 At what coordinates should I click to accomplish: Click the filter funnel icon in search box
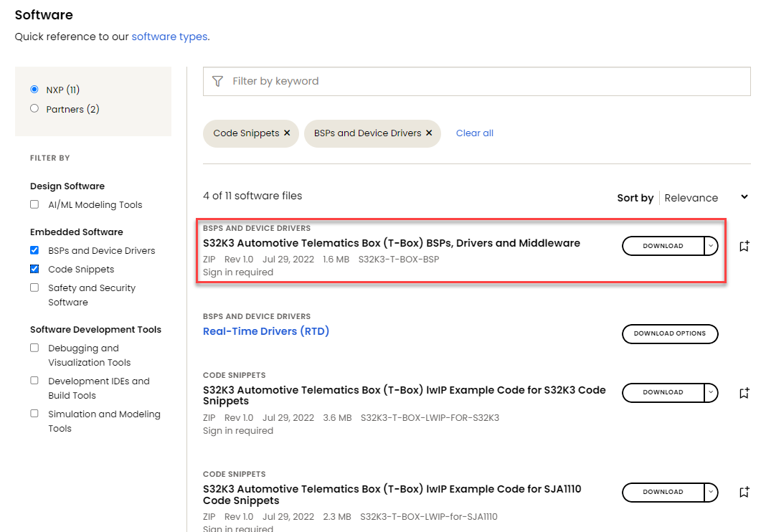click(217, 82)
